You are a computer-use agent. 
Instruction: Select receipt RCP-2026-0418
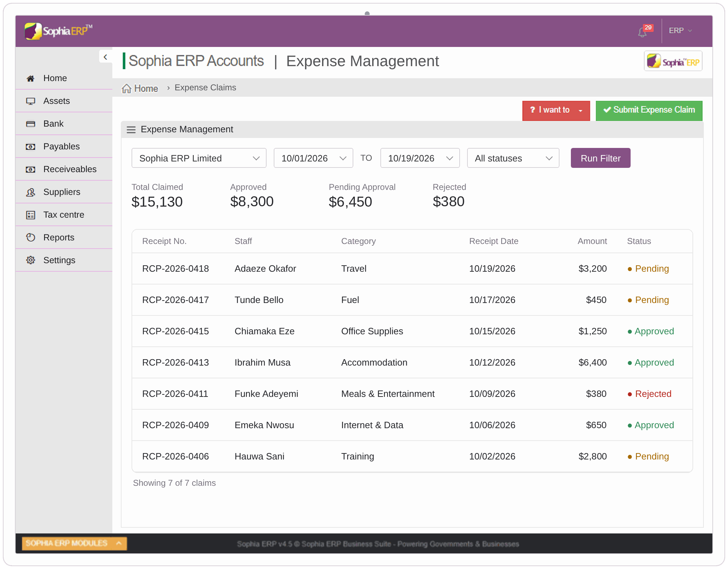(176, 268)
